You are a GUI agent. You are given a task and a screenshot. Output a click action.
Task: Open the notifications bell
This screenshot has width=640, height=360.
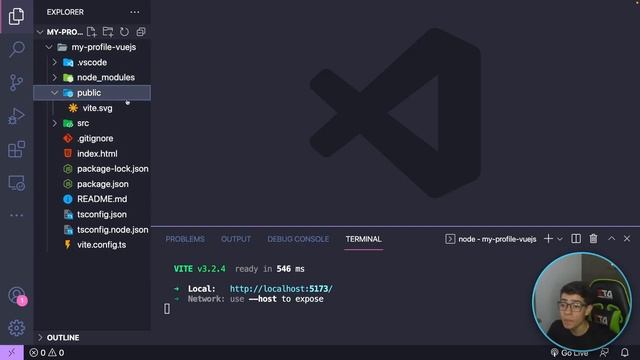tap(625, 353)
